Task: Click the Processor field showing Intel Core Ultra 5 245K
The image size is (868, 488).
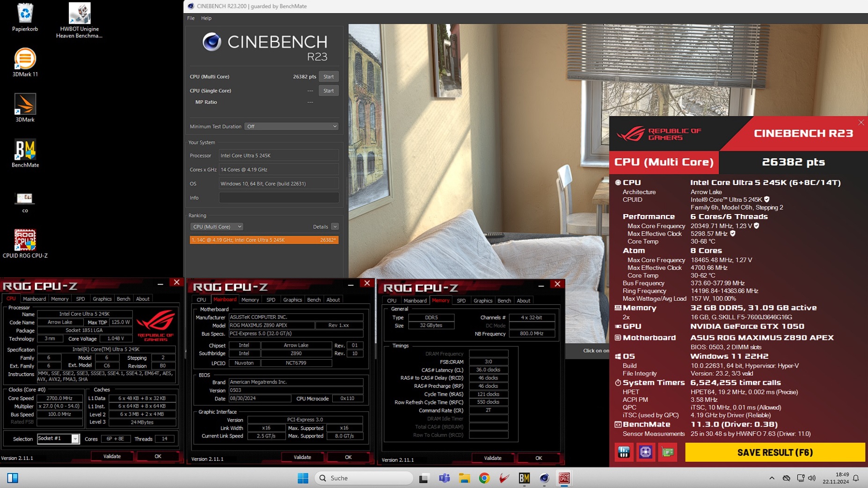Action: (x=279, y=155)
